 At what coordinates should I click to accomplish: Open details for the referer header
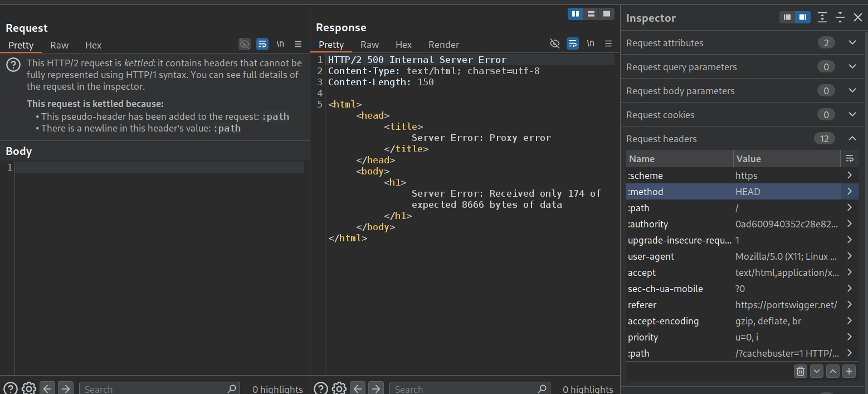[x=849, y=305]
